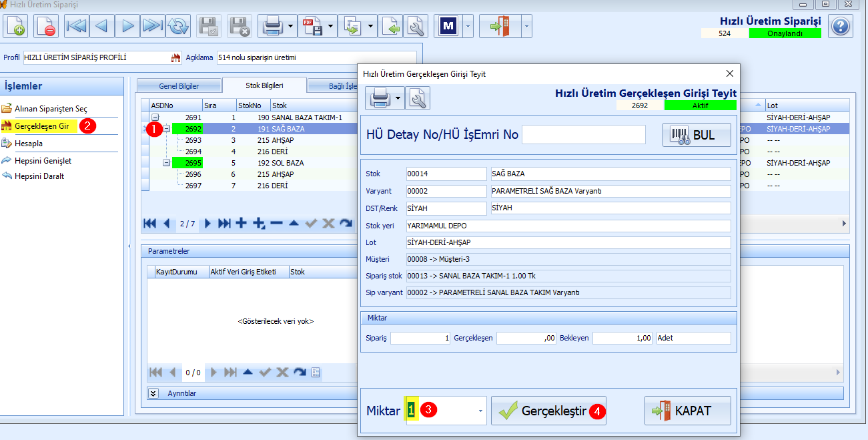The image size is (868, 440).
Task: Click the exit door icon in main toolbar
Action: [x=498, y=27]
